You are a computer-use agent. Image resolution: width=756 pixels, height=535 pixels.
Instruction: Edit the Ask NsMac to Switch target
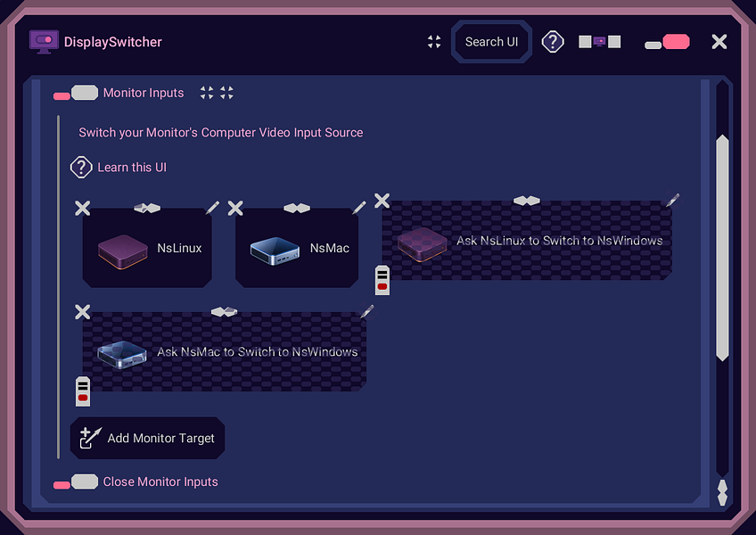point(367,311)
